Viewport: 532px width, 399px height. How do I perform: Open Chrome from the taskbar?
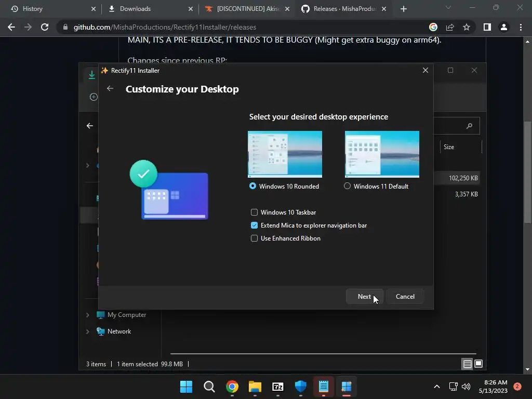[232, 387]
